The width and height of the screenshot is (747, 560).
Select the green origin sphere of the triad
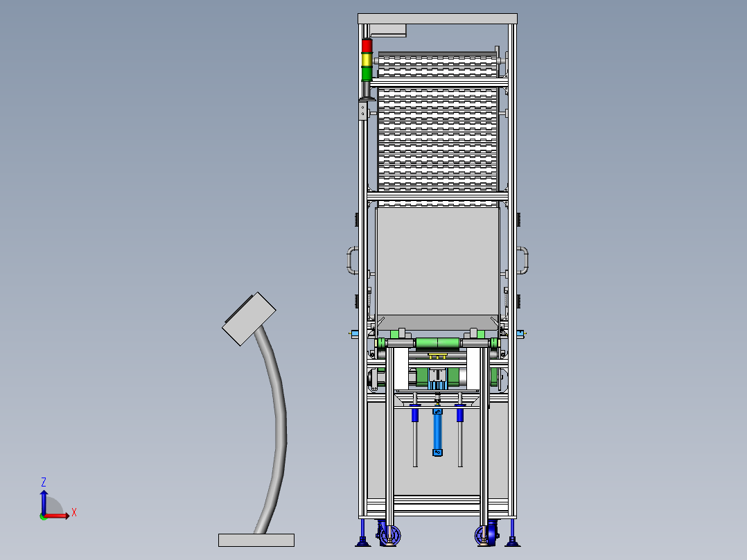(43, 516)
